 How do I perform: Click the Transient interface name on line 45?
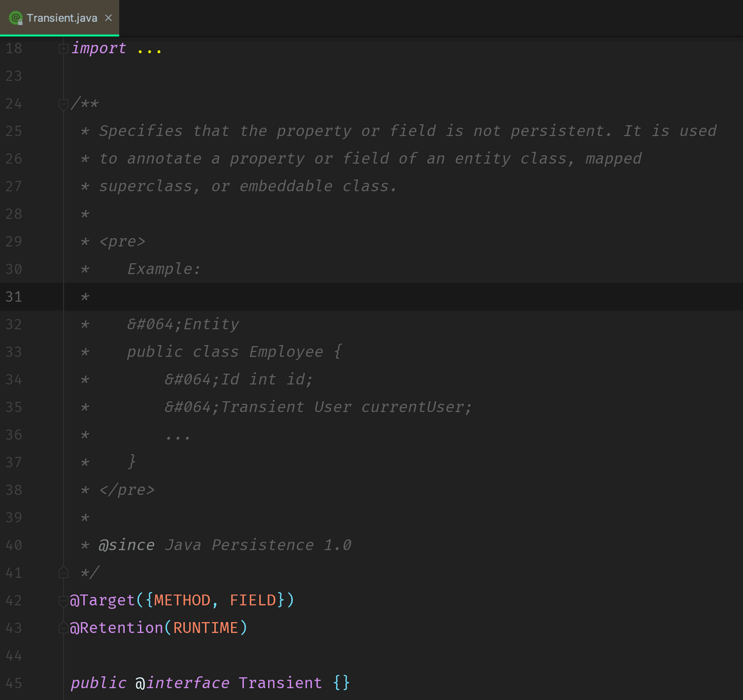point(280,683)
